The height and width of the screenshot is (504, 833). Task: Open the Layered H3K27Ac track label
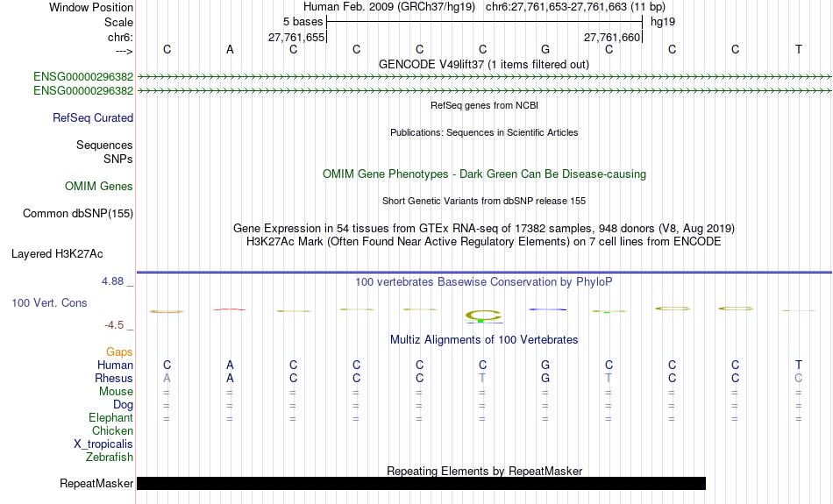[57, 254]
